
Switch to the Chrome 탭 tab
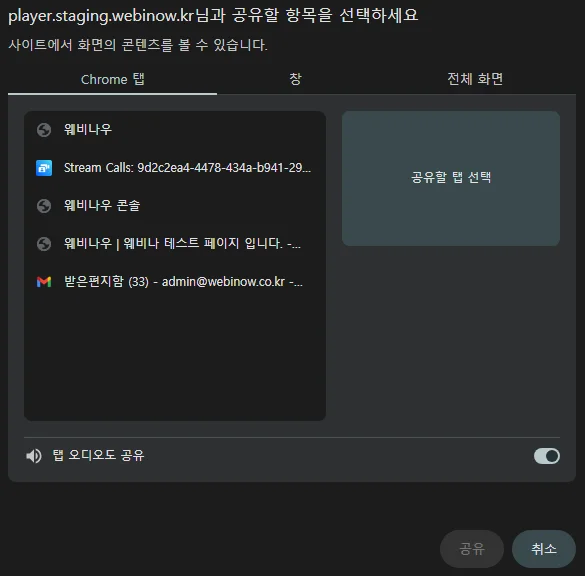point(112,79)
